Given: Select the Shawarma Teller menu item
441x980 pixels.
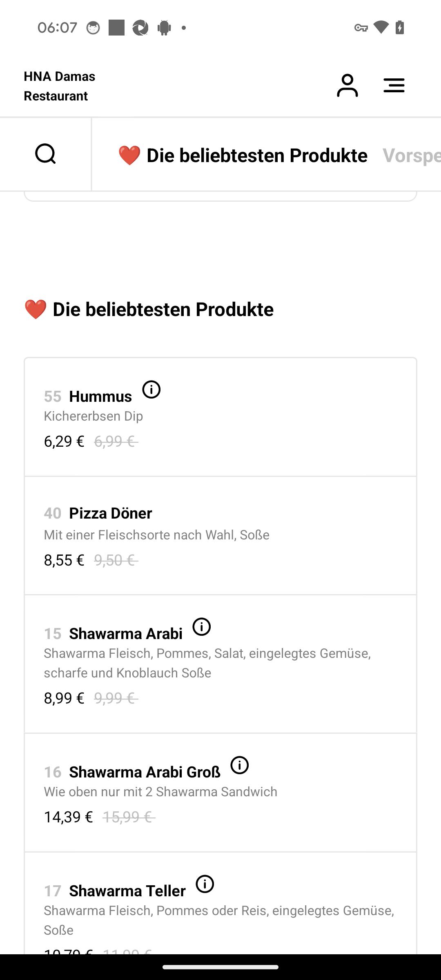Looking at the screenshot, I should [x=220, y=903].
